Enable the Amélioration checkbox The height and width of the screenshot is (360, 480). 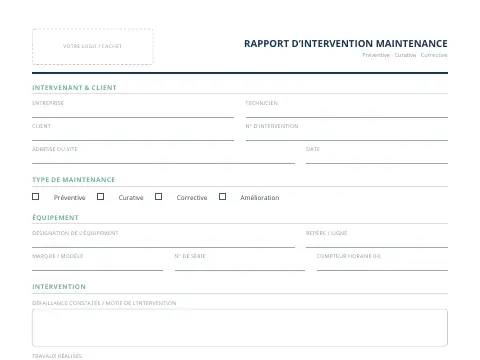tap(222, 197)
